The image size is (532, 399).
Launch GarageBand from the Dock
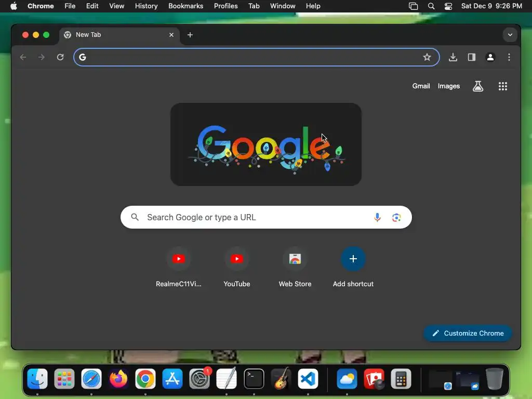pos(281,379)
